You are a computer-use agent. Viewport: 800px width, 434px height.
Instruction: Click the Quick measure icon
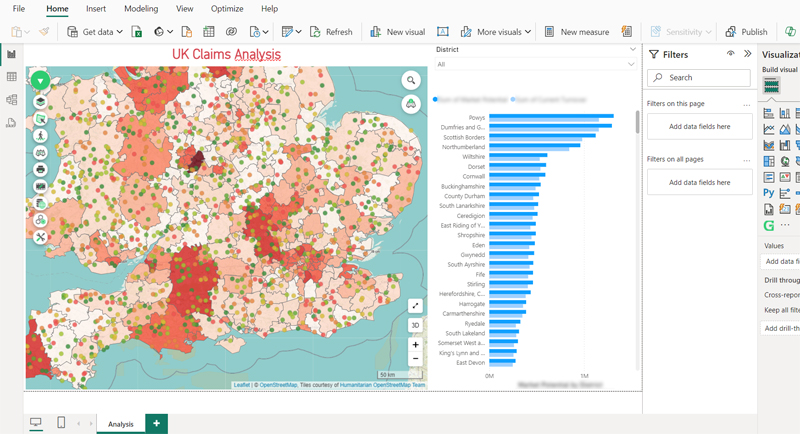pyautogui.click(x=627, y=32)
